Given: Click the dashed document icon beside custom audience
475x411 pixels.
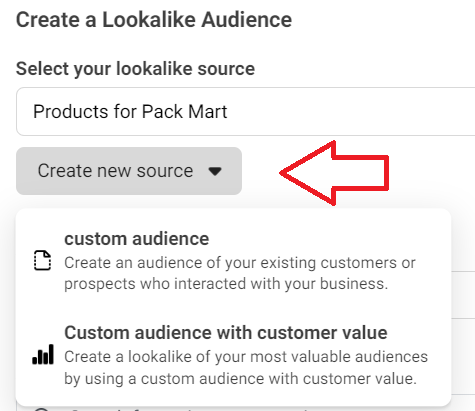Looking at the screenshot, I should 43,260.
